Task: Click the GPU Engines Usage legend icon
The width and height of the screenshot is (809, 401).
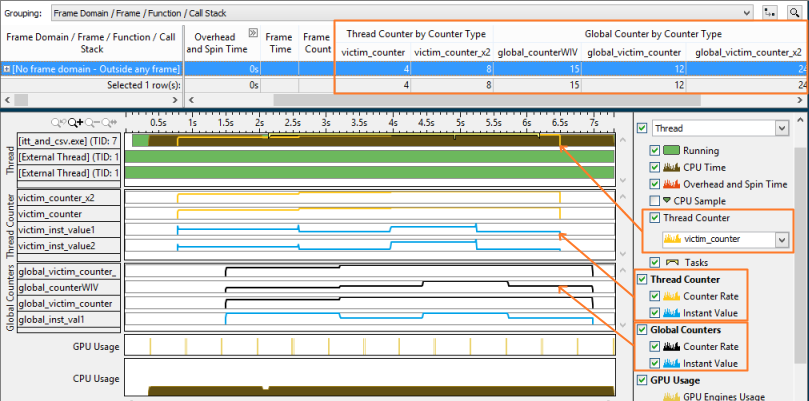Action: (671, 396)
